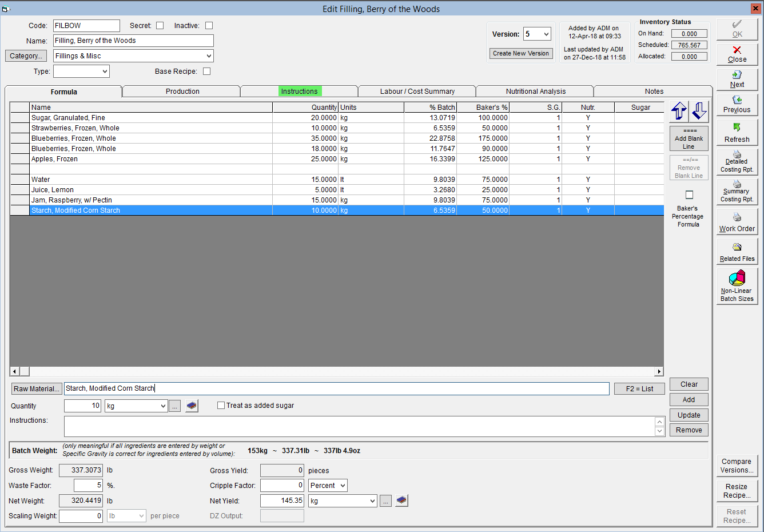Open Labour / Cost Summary tab
This screenshot has width=764, height=532.
point(417,92)
